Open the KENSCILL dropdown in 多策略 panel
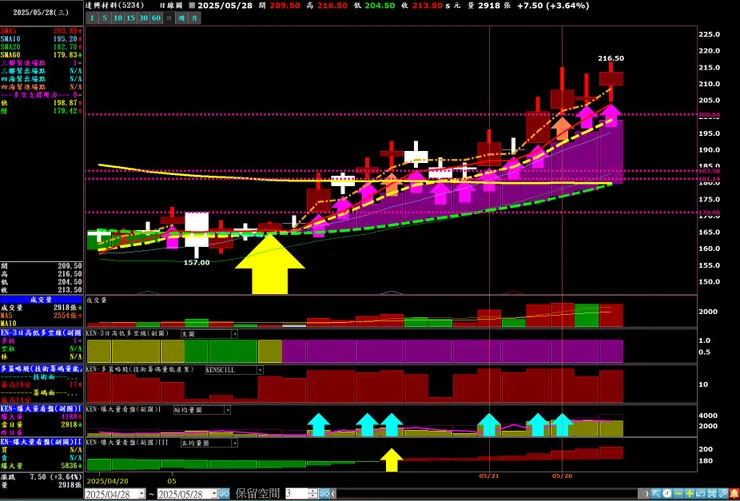 tap(260, 370)
